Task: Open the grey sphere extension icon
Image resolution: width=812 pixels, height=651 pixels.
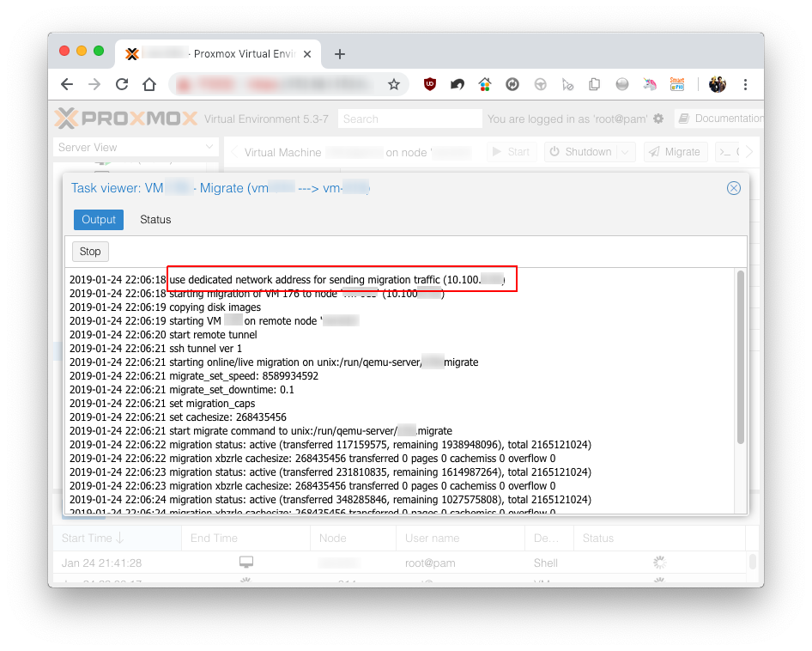Action: [622, 84]
